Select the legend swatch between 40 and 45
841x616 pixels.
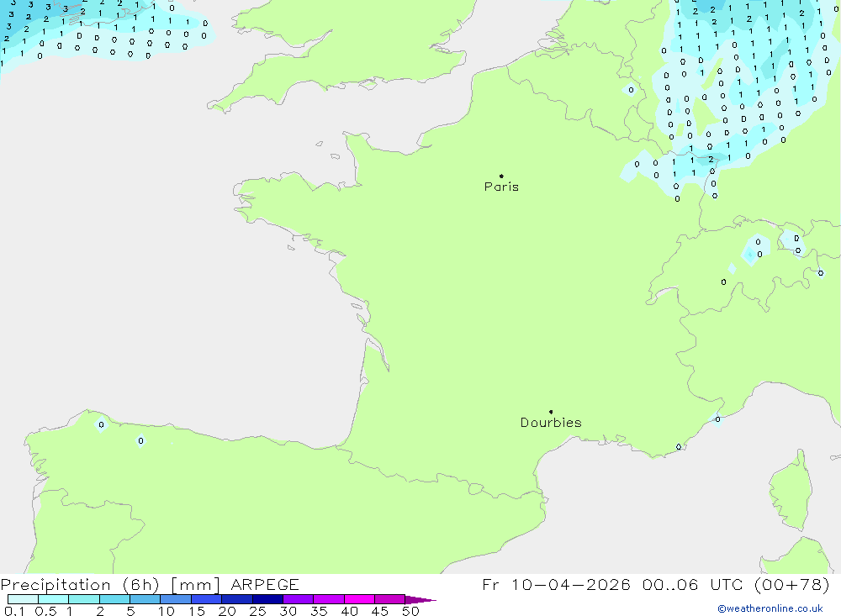pyautogui.click(x=359, y=599)
